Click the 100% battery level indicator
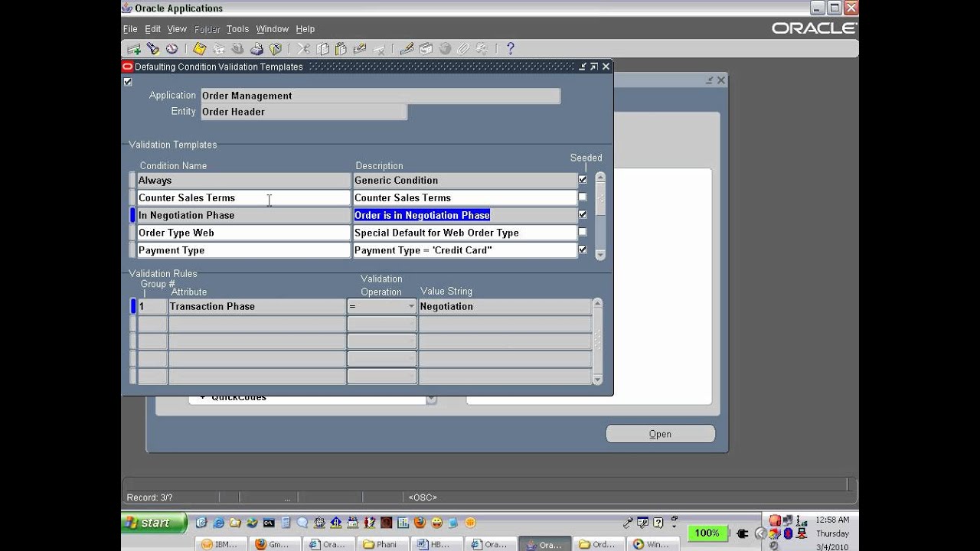The height and width of the screenshot is (551, 980). pos(707,533)
